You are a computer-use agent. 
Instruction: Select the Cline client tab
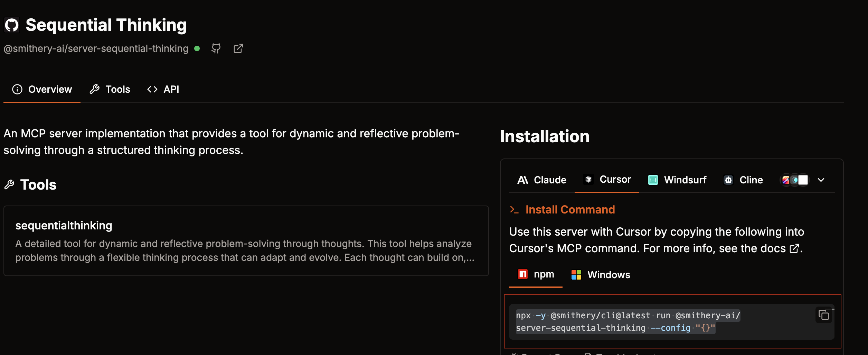(743, 180)
